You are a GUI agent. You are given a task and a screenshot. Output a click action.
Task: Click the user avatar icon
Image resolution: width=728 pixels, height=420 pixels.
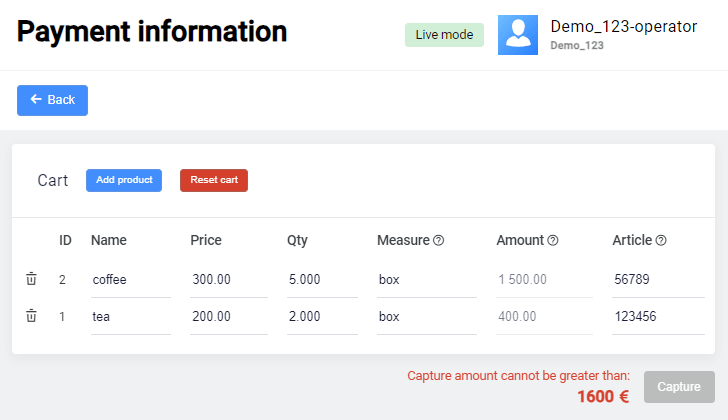[x=518, y=35]
